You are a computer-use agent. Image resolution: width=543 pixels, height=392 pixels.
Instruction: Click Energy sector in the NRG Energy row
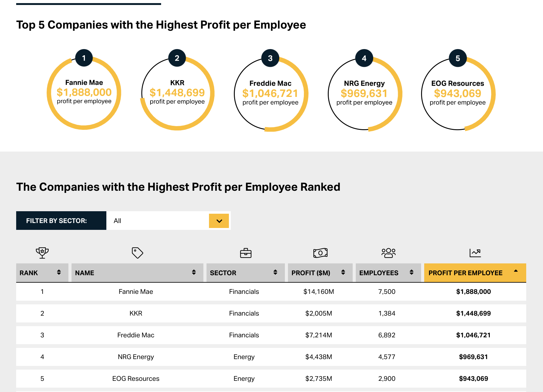click(244, 357)
